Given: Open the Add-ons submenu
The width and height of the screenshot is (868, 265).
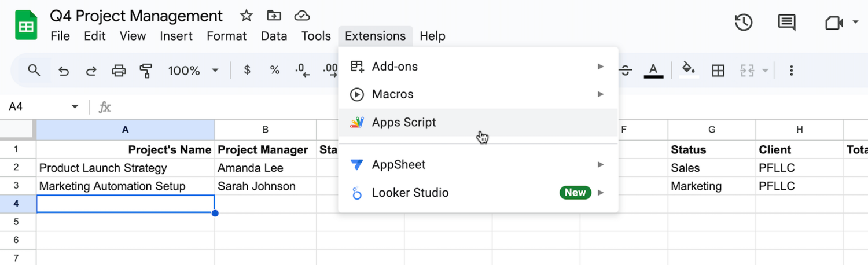Looking at the screenshot, I should pos(395,67).
